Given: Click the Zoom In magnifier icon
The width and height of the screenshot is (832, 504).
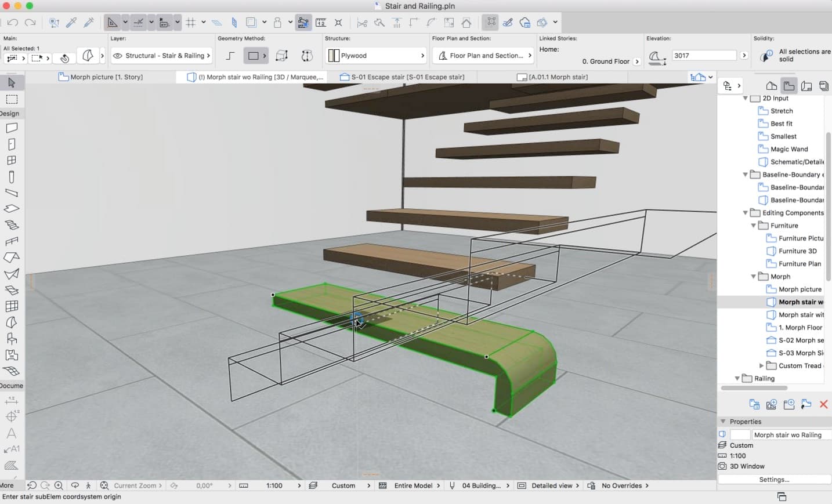Looking at the screenshot, I should coord(59,485).
